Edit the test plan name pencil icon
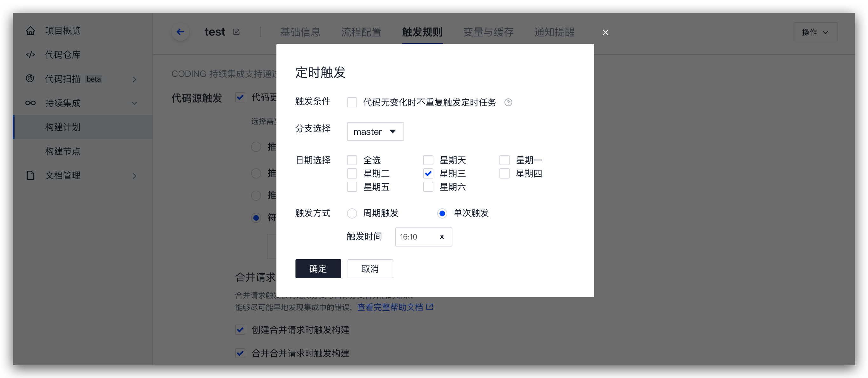Viewport: 868px width, 378px height. pyautogui.click(x=236, y=32)
